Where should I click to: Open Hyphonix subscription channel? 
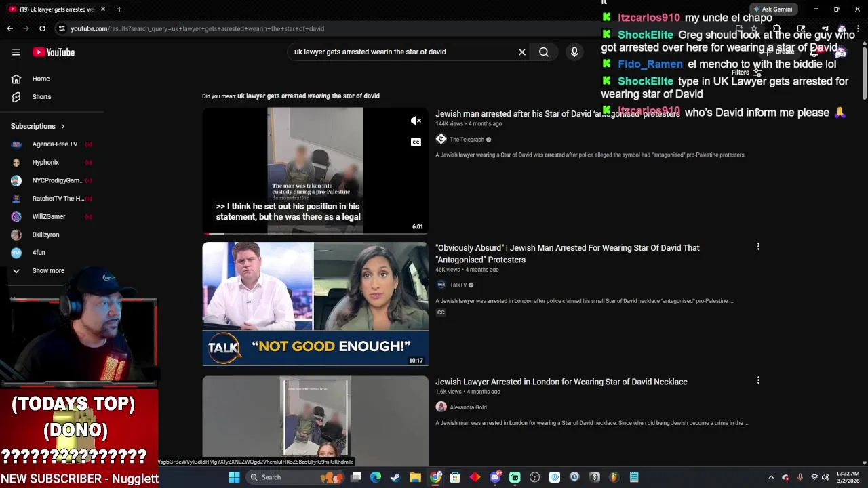click(x=45, y=163)
